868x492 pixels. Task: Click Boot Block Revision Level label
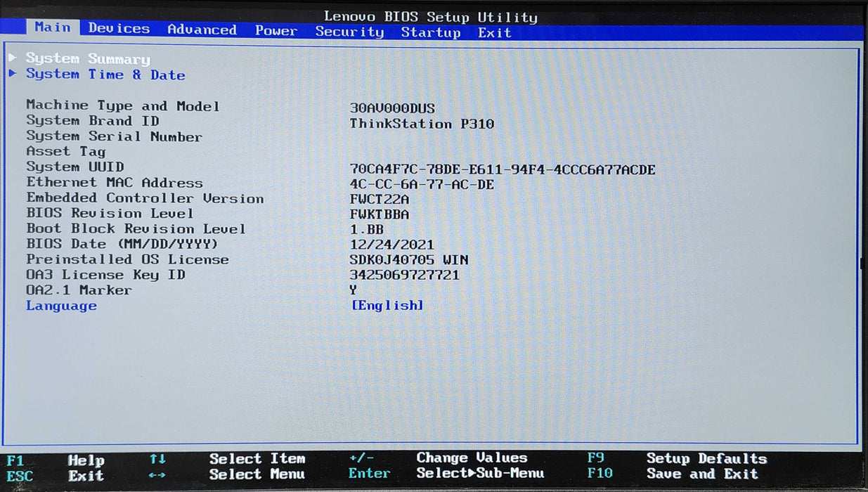pyautogui.click(x=136, y=229)
